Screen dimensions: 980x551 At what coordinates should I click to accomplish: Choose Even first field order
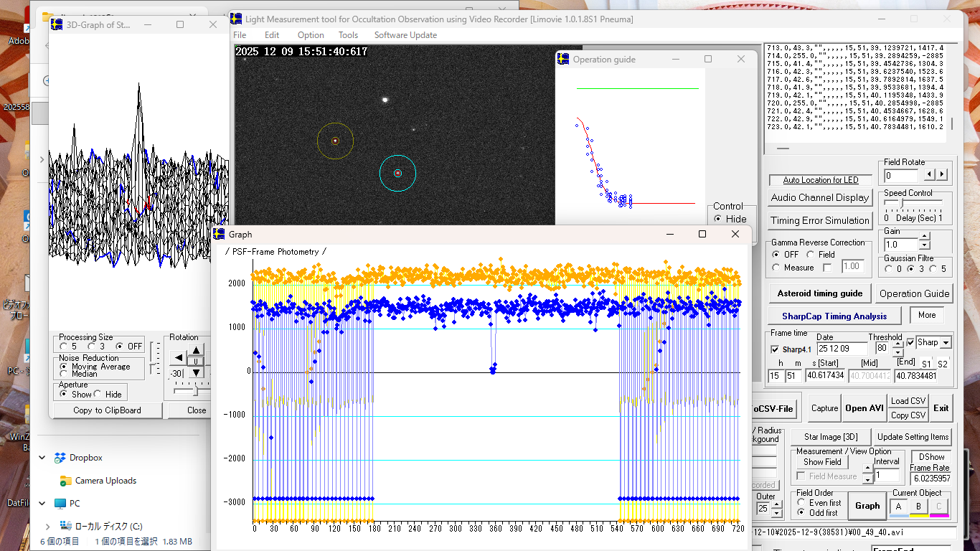[x=802, y=503]
